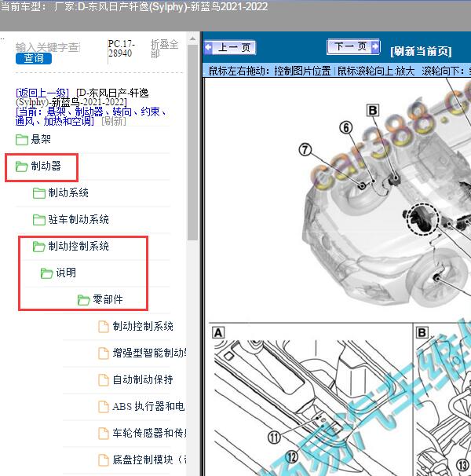Click callout label B on car diagram

click(373, 110)
